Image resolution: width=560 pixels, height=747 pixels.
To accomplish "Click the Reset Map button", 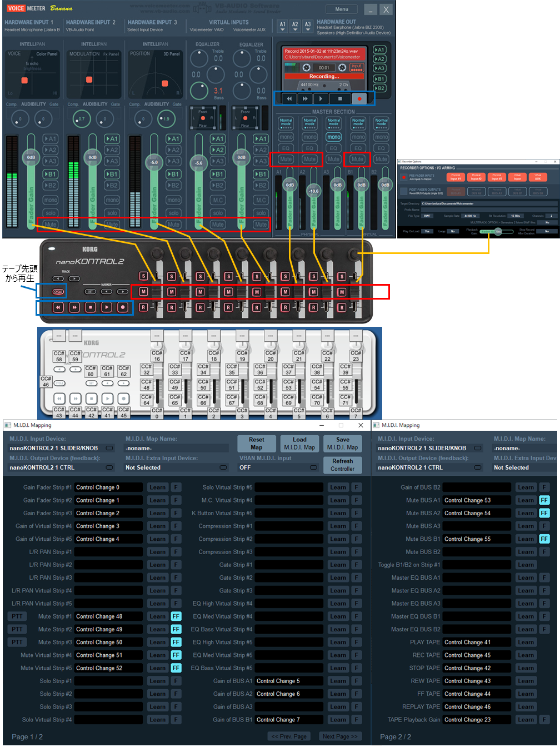I will (x=257, y=444).
